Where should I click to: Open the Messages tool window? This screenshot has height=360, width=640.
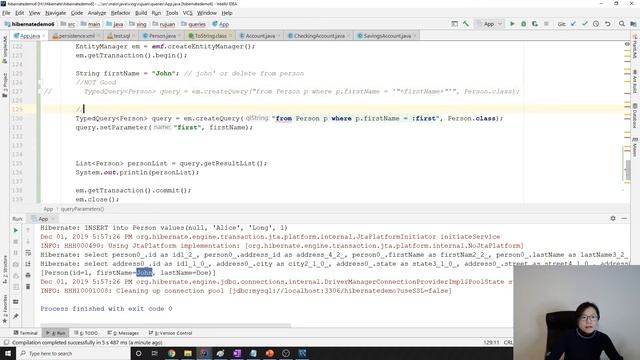[x=123, y=333]
